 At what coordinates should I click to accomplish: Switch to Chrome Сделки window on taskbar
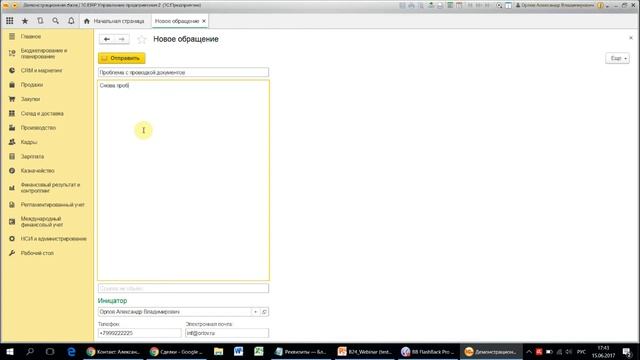[x=176, y=351]
